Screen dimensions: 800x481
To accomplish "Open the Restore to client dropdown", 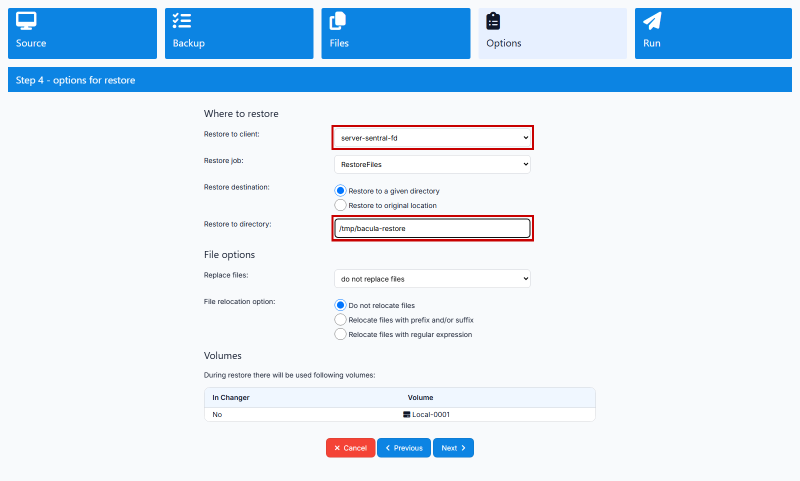I will (432, 138).
